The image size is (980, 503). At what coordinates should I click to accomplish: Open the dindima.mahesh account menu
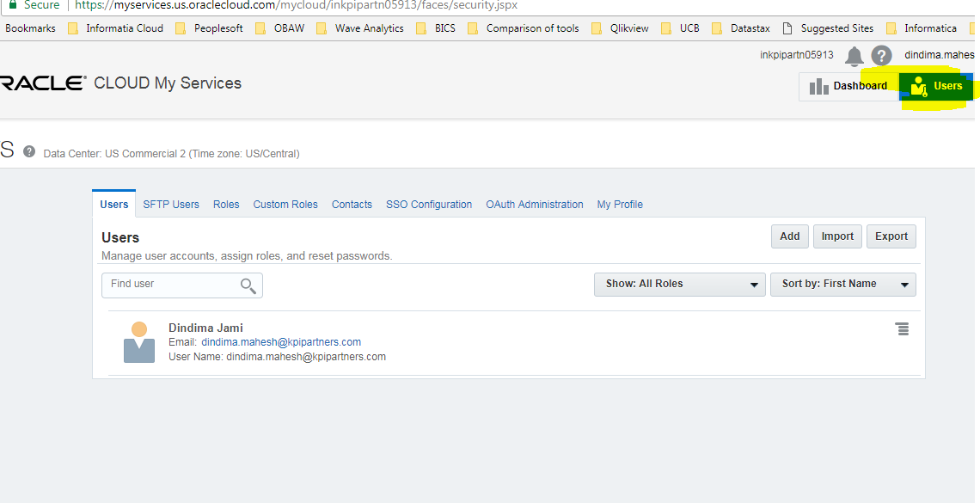940,55
